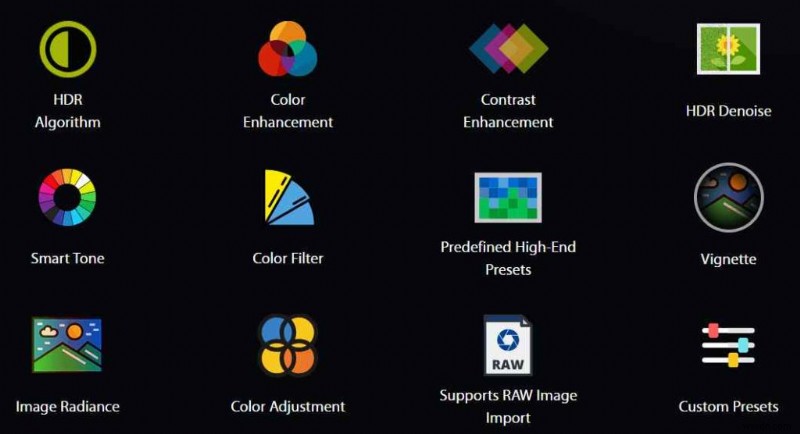This screenshot has width=800, height=434.
Task: Select the Predefined High-End Presets label
Action: click(x=508, y=258)
